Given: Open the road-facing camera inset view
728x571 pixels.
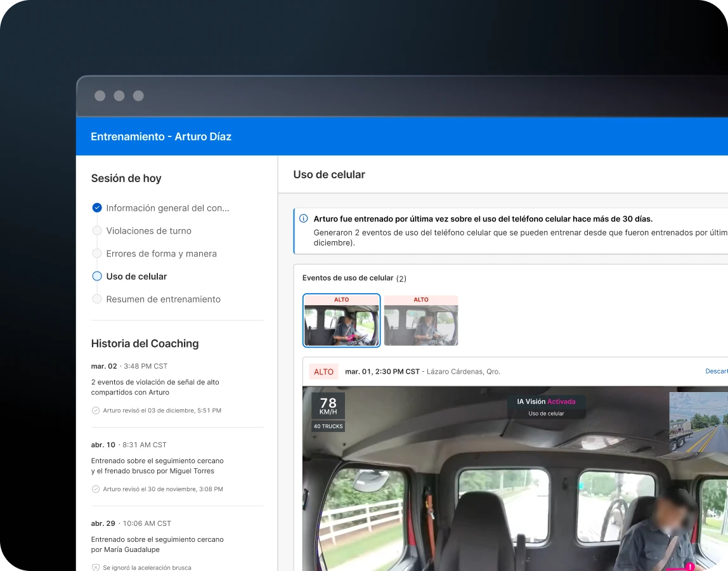Looking at the screenshot, I should click(x=698, y=422).
